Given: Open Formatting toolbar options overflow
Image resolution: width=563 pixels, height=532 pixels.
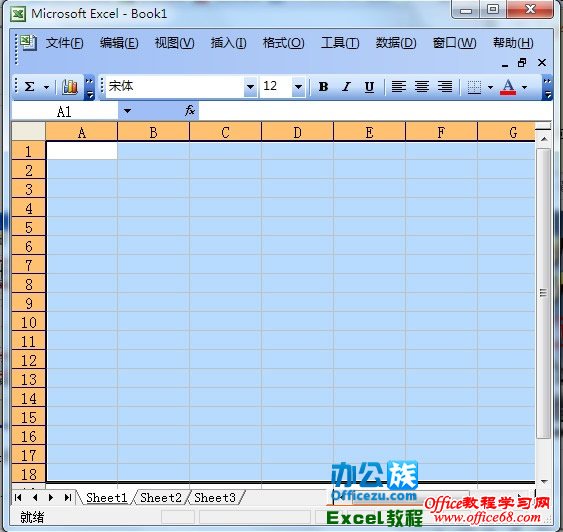Looking at the screenshot, I should tap(547, 88).
